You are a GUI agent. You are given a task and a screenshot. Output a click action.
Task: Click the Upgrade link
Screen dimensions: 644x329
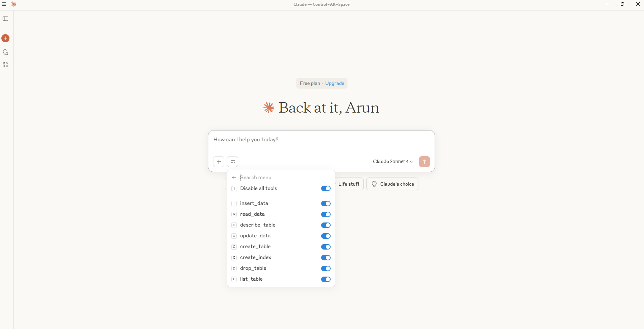click(x=335, y=83)
